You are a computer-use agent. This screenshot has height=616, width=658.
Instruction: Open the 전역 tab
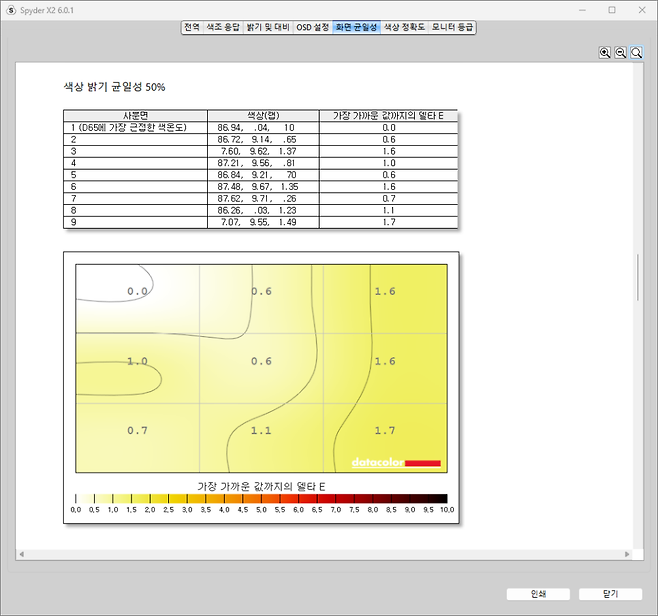pos(191,27)
